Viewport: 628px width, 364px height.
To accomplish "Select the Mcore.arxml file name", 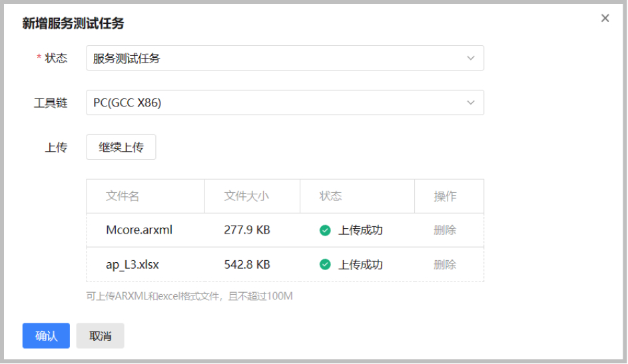I will coord(139,230).
